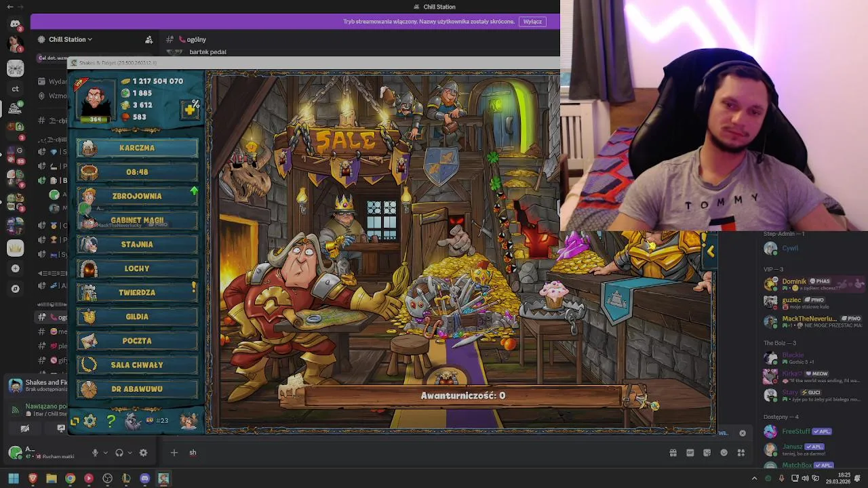Open OBS Studio from the taskbar

[107, 479]
